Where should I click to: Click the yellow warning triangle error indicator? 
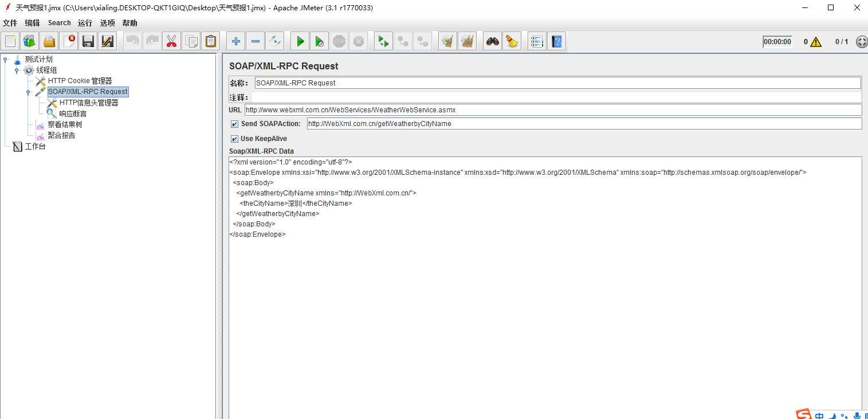[x=816, y=42]
